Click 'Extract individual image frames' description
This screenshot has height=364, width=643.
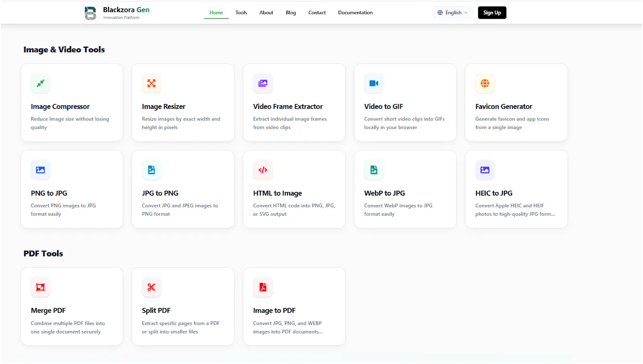pos(290,123)
